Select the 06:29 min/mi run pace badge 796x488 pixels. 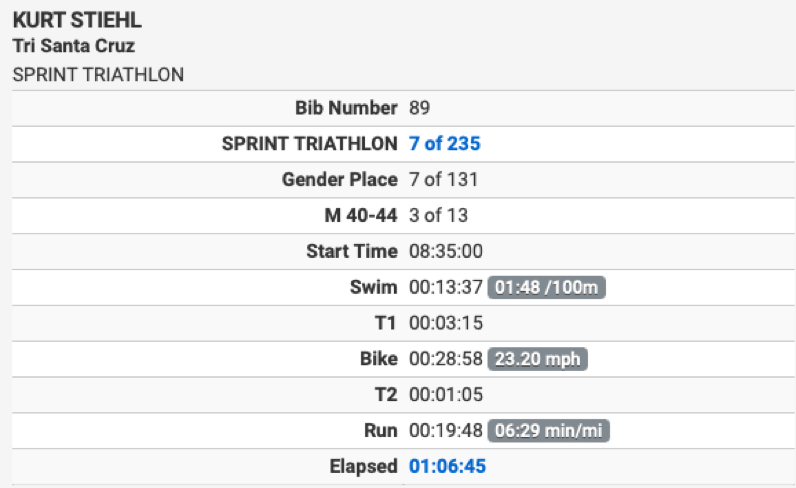pyautogui.click(x=548, y=431)
